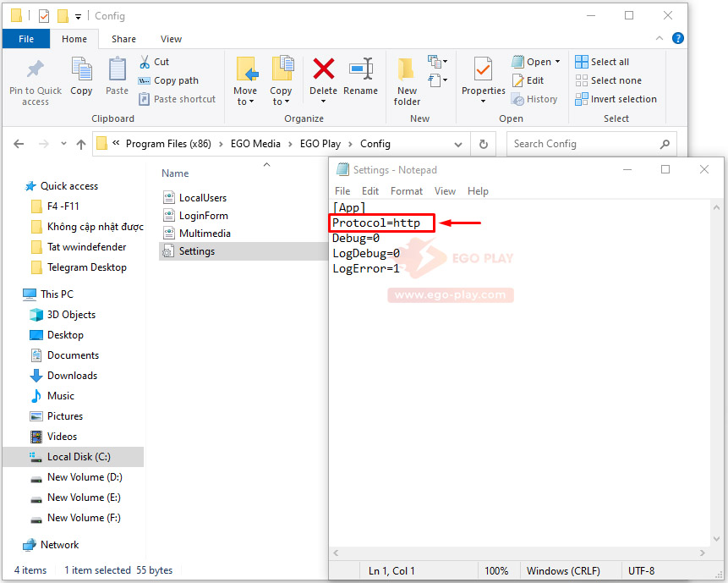
Task: Select Local Disk (C:)
Action: (x=73, y=457)
